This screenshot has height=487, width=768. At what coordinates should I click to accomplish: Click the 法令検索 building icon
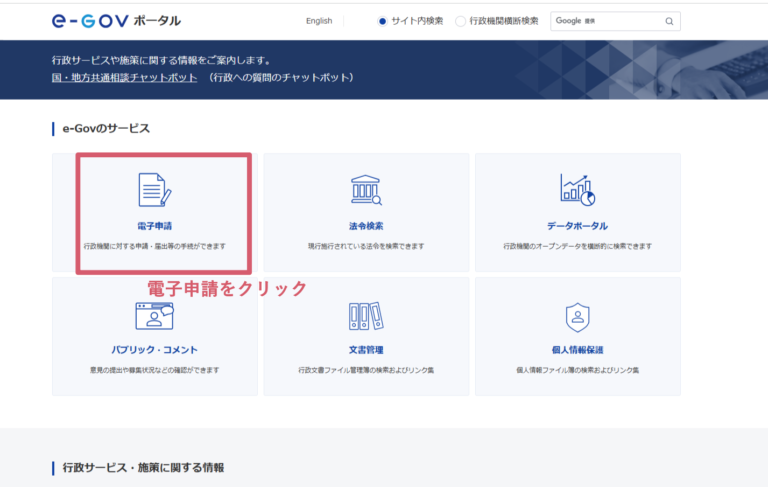366,190
